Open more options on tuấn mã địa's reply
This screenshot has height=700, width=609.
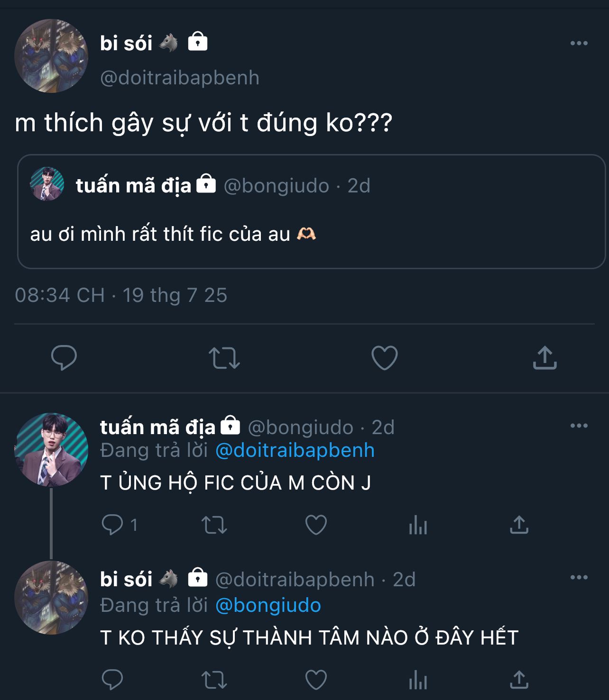[579, 426]
